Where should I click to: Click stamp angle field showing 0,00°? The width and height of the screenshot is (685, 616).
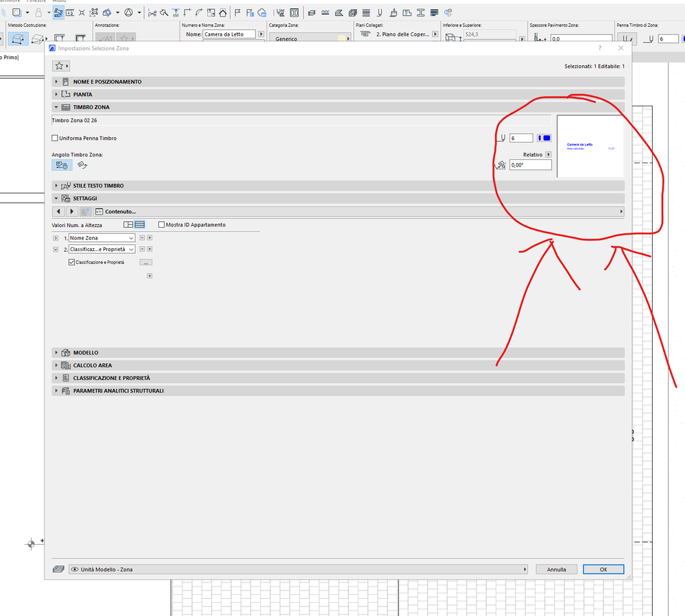530,165
